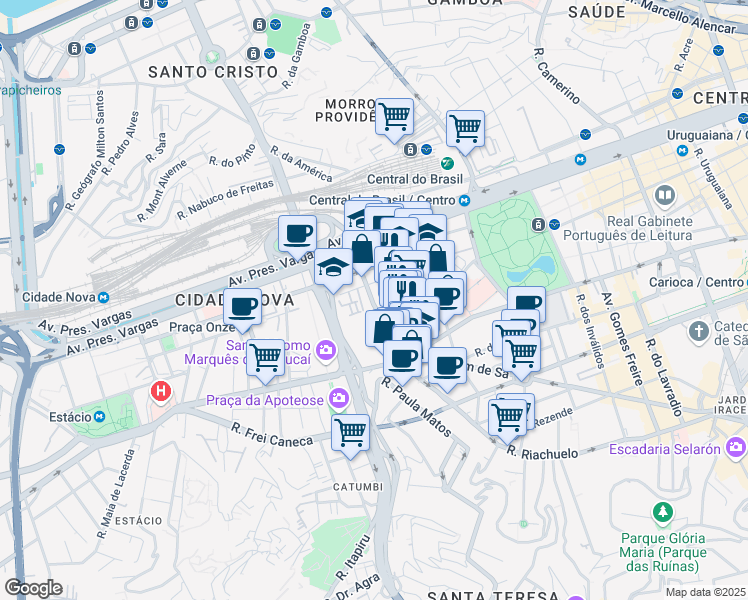
Task: Open the shopping cart marker on R. Frei Caneca
Action: (x=351, y=432)
